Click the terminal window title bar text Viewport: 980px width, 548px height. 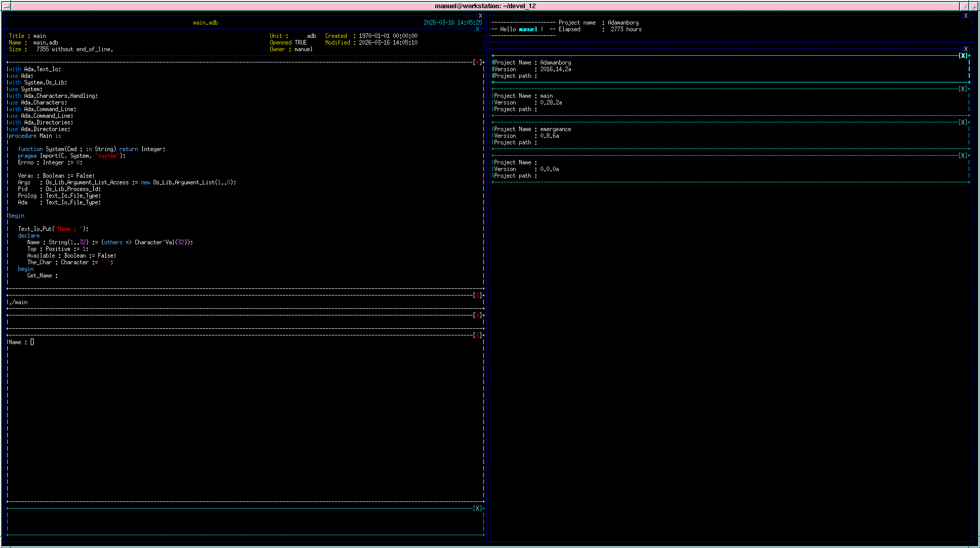point(485,6)
